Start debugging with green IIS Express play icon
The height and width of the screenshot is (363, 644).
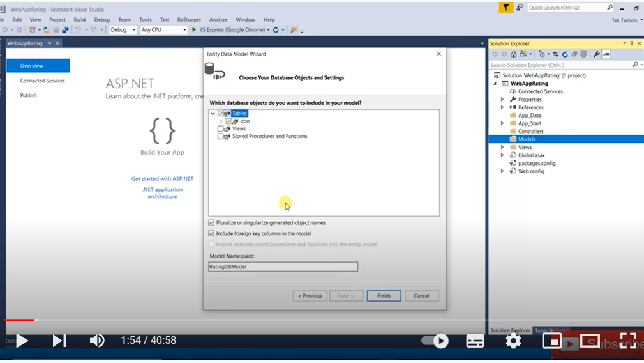click(x=194, y=29)
